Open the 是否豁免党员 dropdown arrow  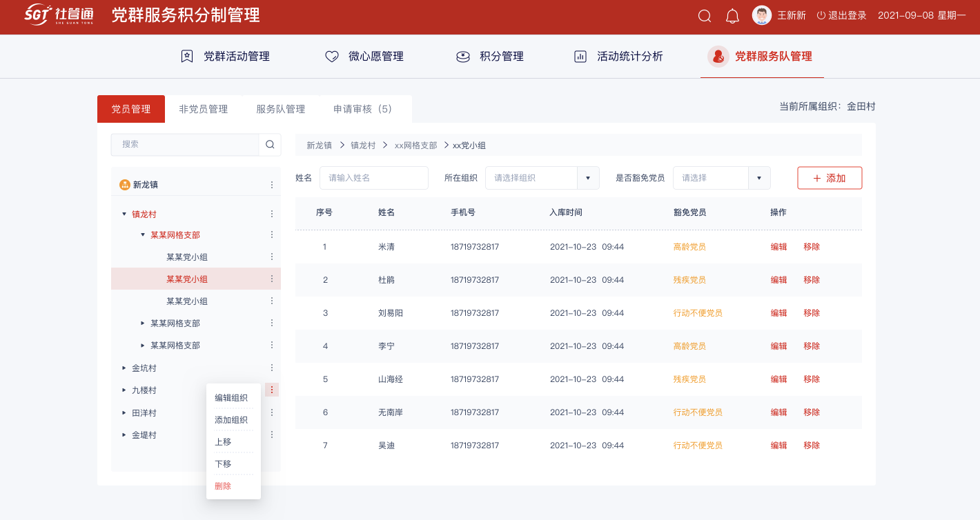point(759,178)
